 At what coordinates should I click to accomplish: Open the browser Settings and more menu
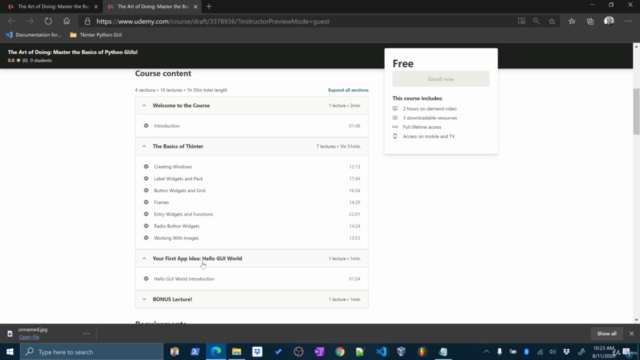tap(628, 21)
